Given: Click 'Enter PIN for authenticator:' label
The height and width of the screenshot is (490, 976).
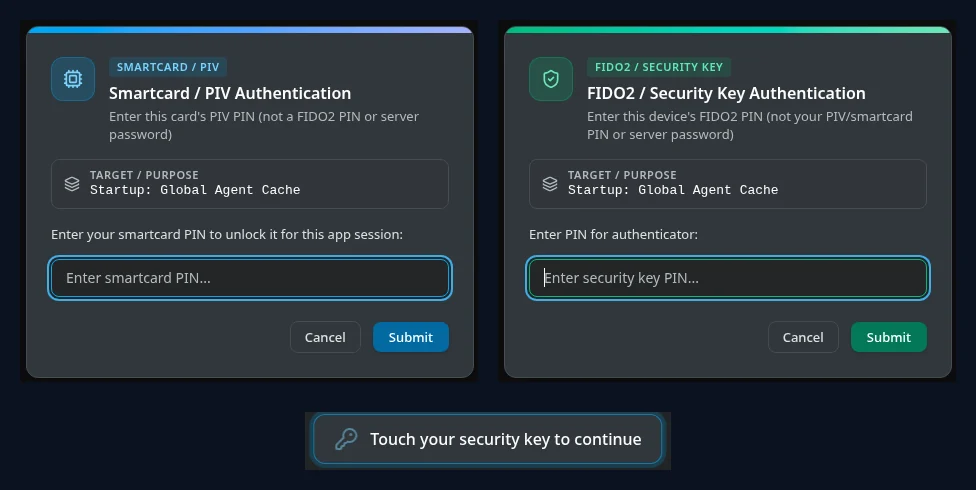Looking at the screenshot, I should coord(613,234).
